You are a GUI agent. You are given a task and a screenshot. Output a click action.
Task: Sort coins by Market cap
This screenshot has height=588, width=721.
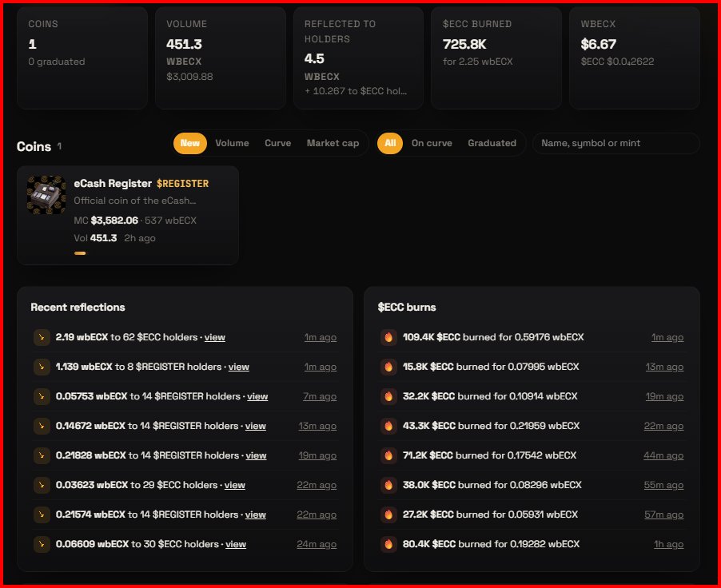point(333,143)
